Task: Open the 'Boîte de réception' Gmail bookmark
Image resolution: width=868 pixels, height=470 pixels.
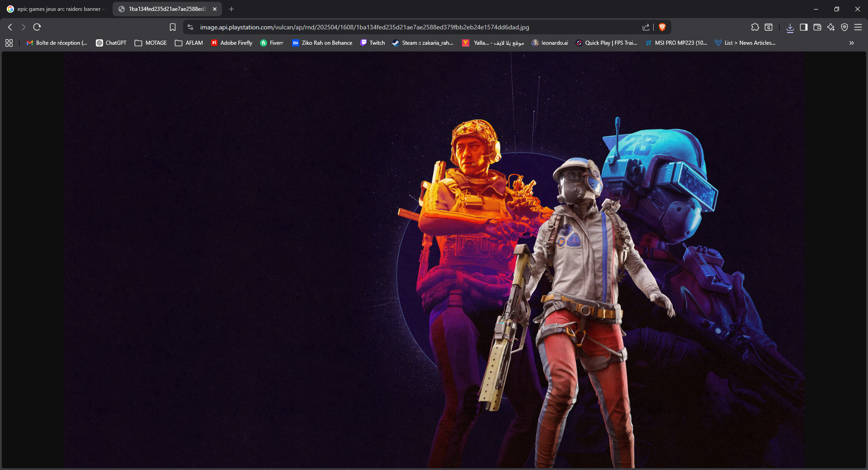Action: pyautogui.click(x=57, y=43)
